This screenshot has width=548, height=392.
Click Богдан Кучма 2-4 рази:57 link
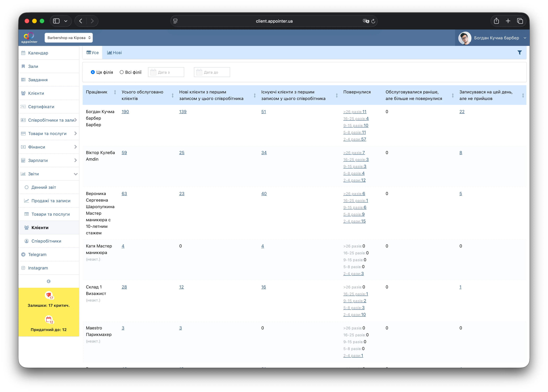pos(355,139)
